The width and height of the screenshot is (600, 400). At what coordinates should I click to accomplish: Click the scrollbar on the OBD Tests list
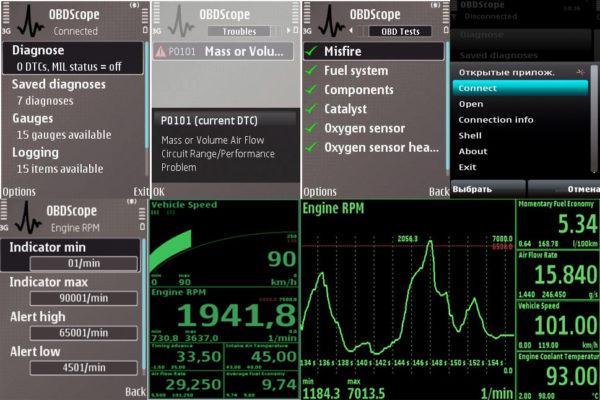point(448,108)
